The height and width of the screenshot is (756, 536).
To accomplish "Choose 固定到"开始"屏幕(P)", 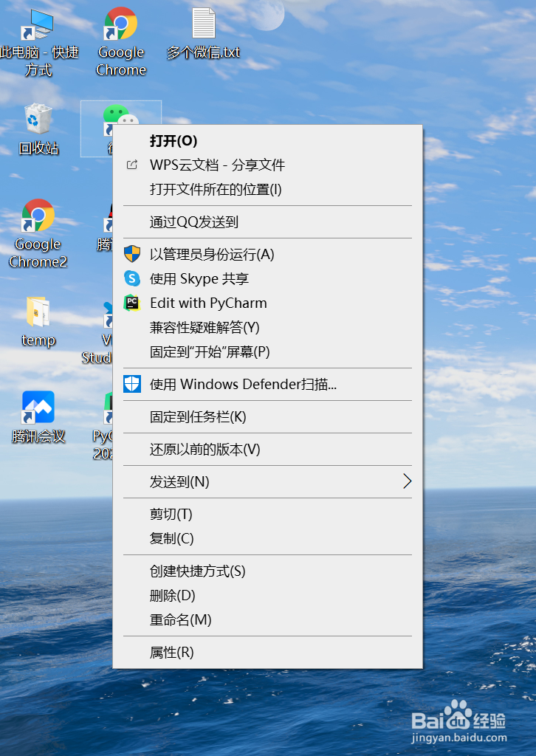I will point(267,351).
